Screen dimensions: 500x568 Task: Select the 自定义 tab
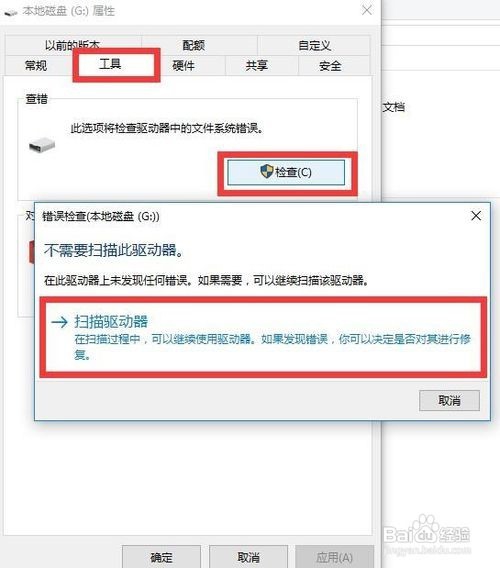(314, 45)
